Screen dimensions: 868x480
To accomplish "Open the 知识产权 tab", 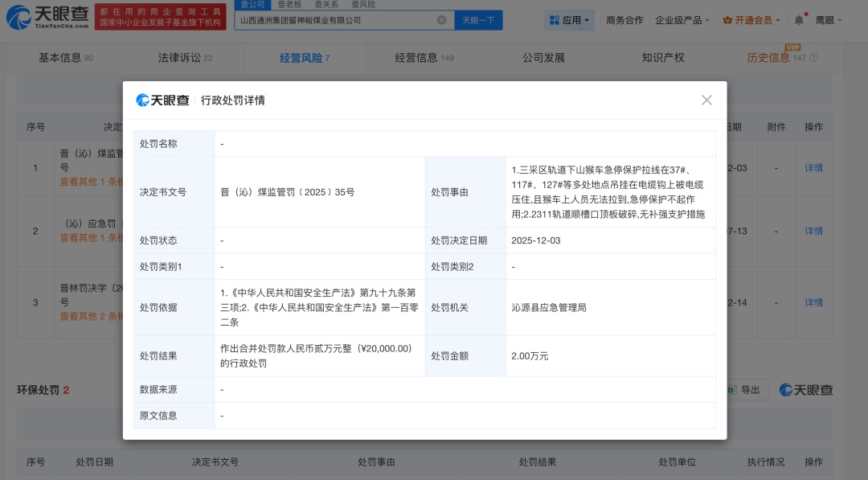I will coord(662,58).
